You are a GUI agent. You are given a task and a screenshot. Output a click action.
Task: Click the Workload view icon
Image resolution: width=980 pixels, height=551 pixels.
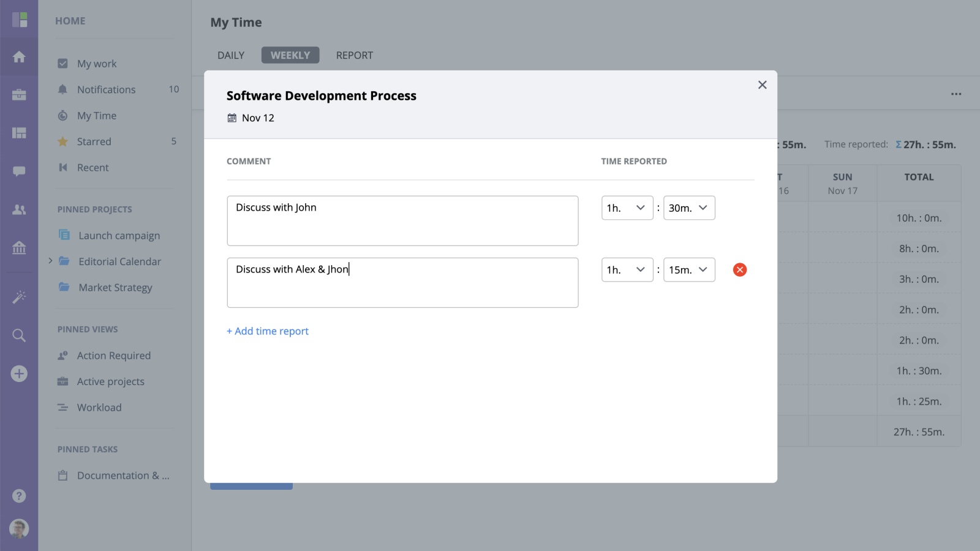(x=62, y=407)
